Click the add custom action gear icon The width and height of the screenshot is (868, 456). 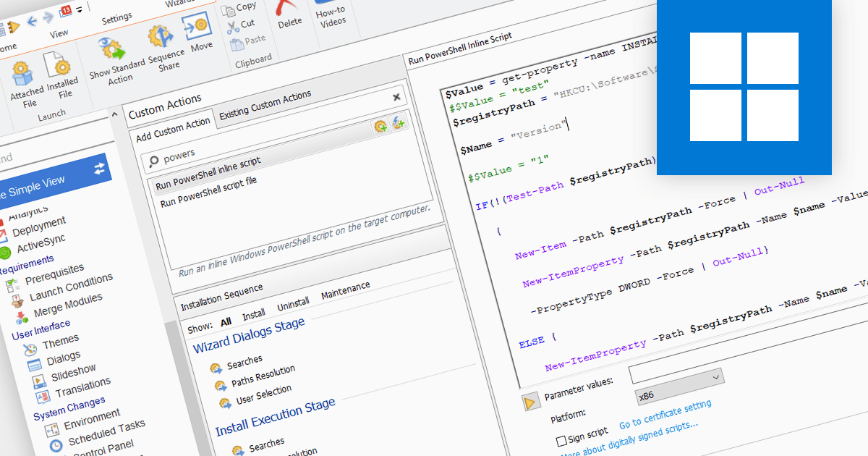click(380, 127)
